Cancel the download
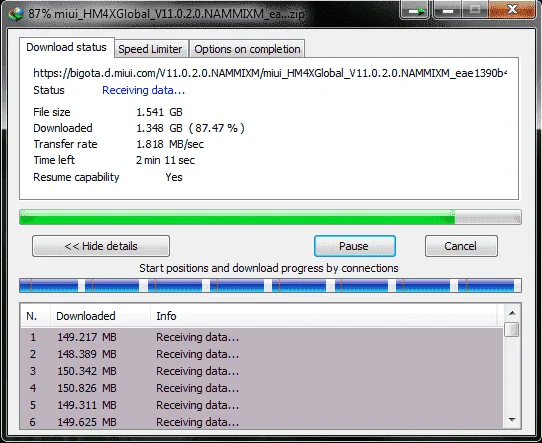 tap(461, 246)
